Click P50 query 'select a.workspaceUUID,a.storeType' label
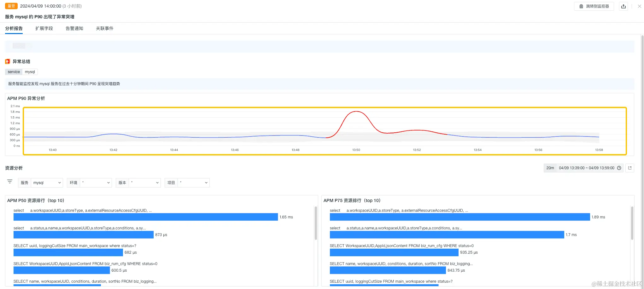This screenshot has height=289, width=644. click(83, 211)
